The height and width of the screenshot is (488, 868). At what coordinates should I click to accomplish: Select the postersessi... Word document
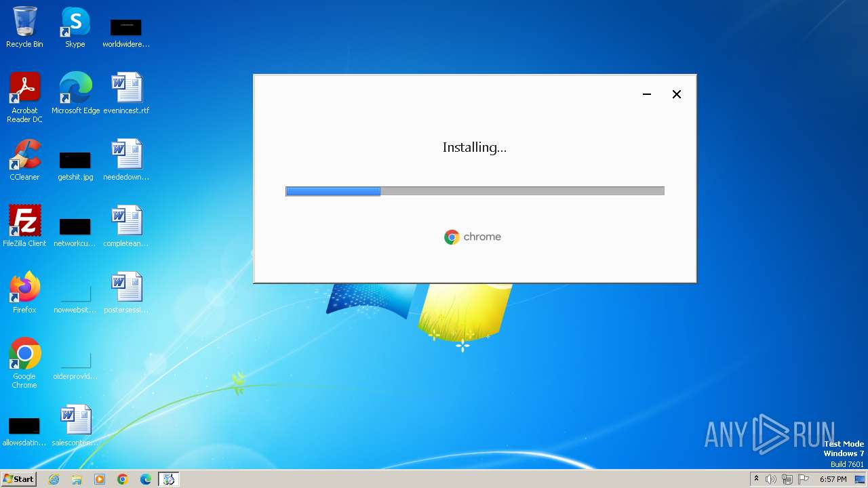[126, 293]
